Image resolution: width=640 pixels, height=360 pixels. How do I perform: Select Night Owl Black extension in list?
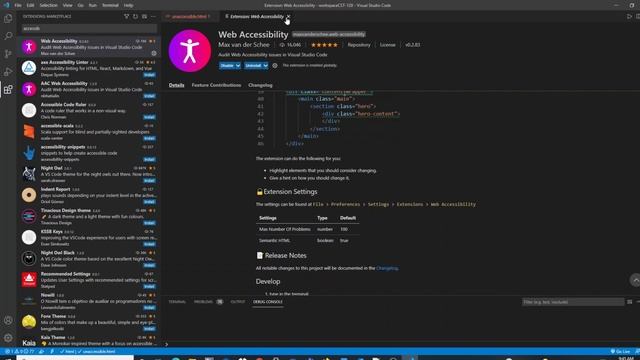click(x=89, y=259)
